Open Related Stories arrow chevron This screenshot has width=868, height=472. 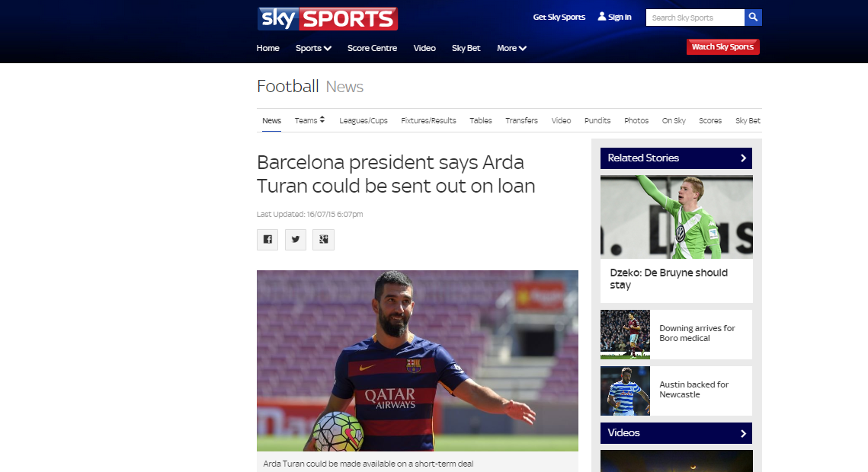tap(743, 158)
